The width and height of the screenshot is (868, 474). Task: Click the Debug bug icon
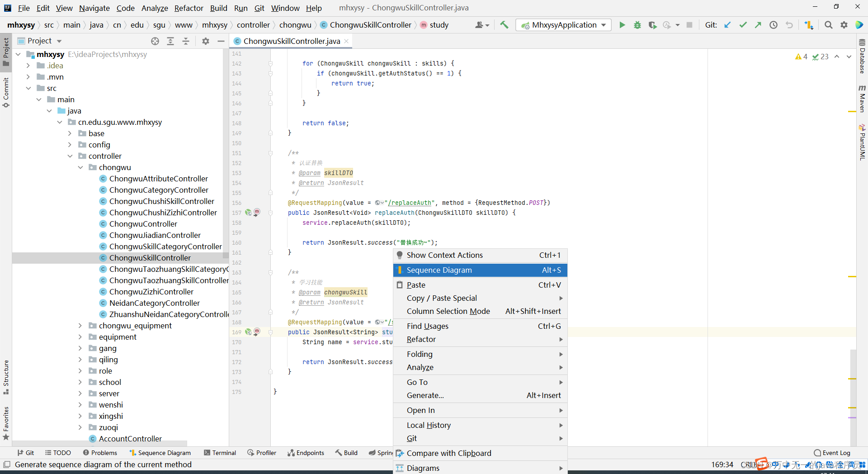tap(637, 25)
